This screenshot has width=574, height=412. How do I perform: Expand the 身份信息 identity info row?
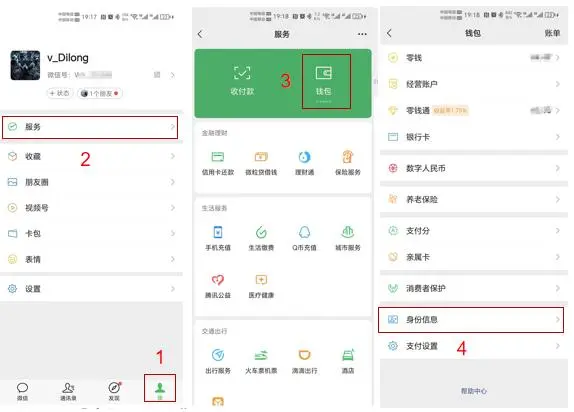tap(471, 319)
